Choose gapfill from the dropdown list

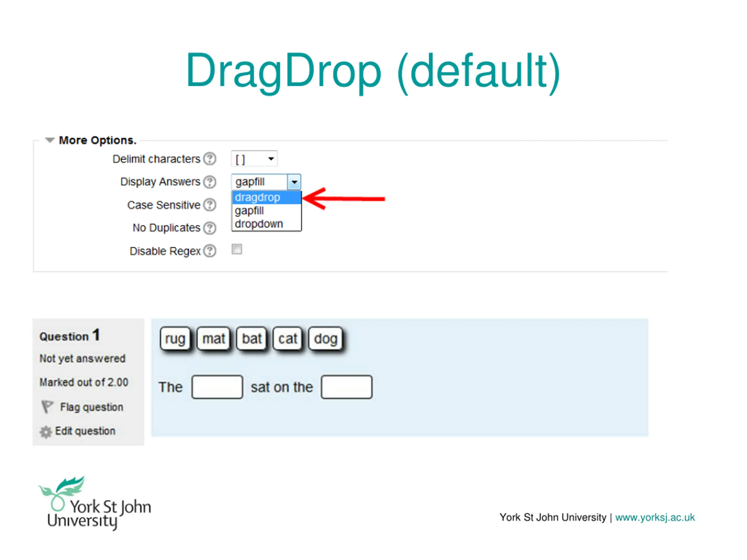[x=266, y=211]
